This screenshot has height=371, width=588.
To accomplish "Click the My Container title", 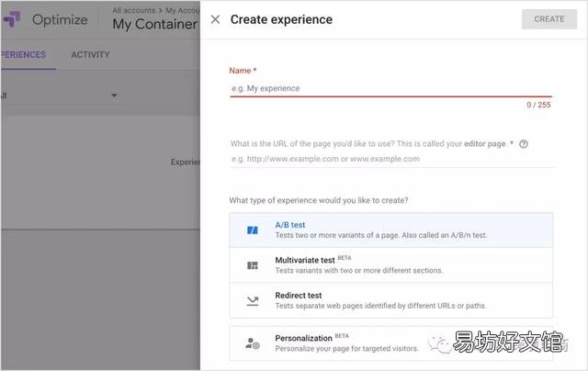I will (155, 24).
